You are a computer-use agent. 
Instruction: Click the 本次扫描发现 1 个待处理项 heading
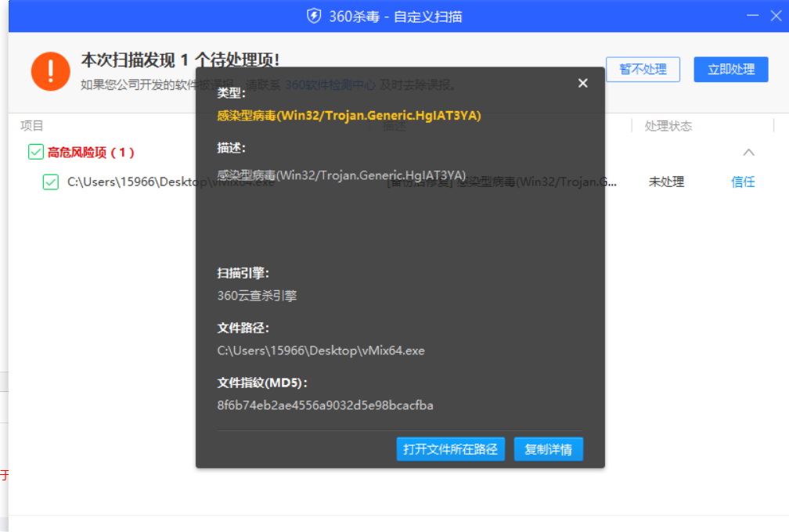[x=180, y=59]
